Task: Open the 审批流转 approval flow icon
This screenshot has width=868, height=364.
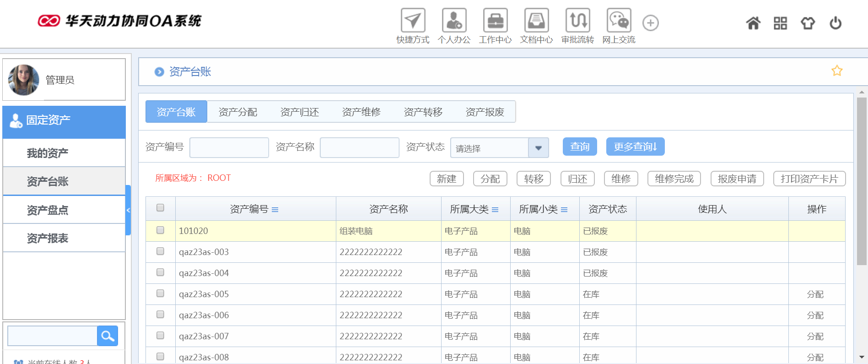Action: pyautogui.click(x=577, y=21)
